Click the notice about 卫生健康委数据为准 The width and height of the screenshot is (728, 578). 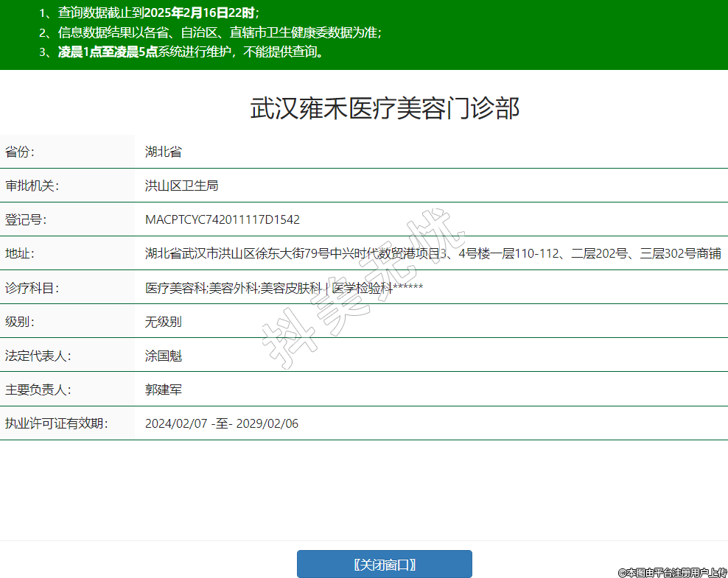tap(210, 32)
